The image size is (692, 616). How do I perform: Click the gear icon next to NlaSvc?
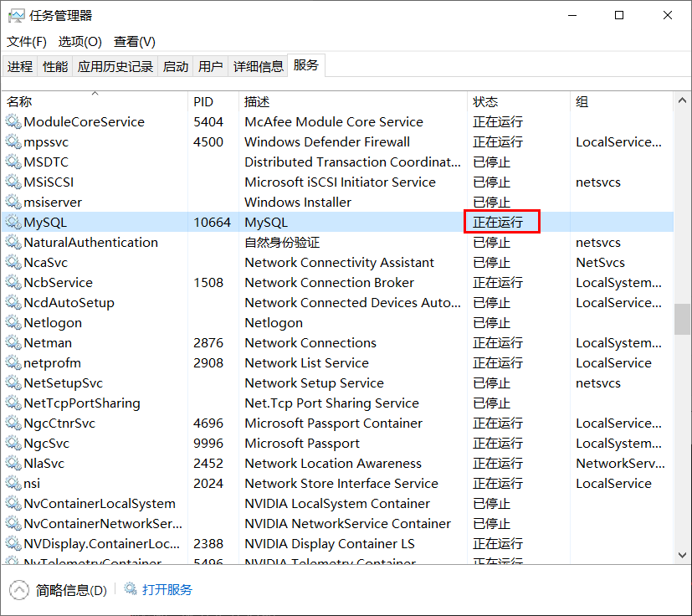click(13, 463)
